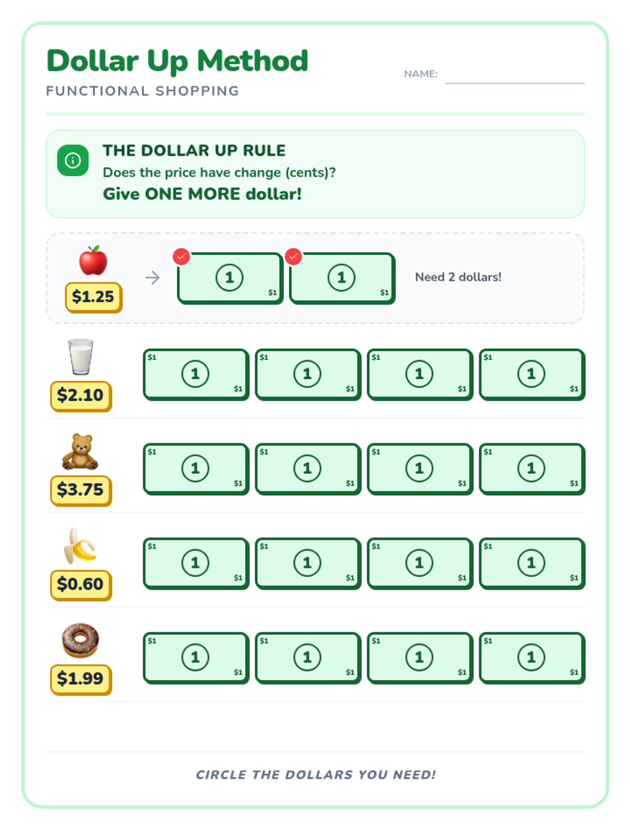Click the arrow next to the apple
Image resolution: width=630 pixels, height=840 pixels.
[x=152, y=277]
